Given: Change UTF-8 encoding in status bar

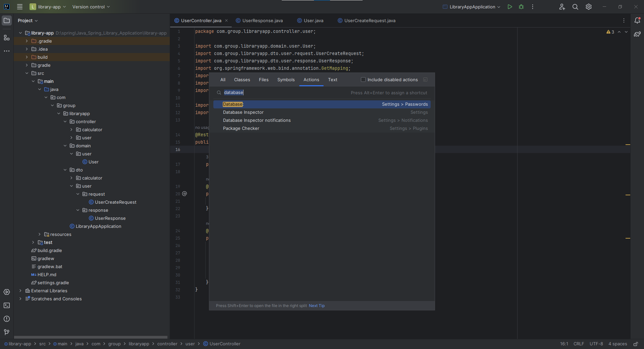Looking at the screenshot, I should click(596, 344).
